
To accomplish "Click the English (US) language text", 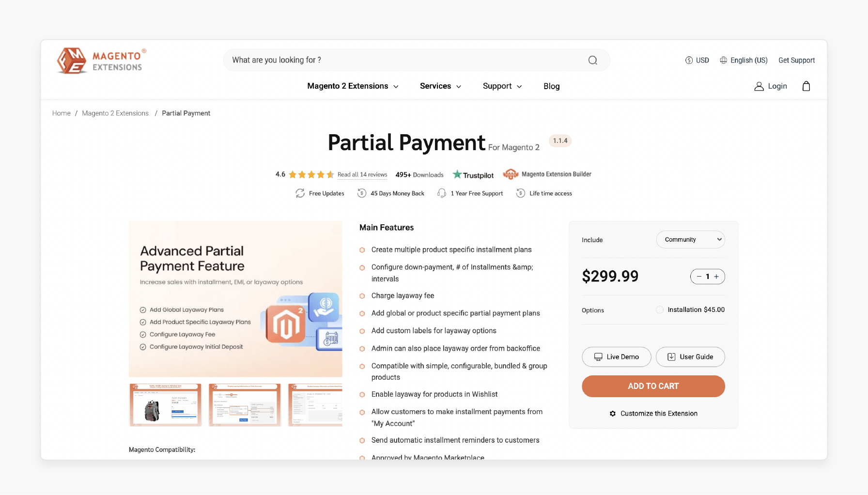I will [749, 60].
